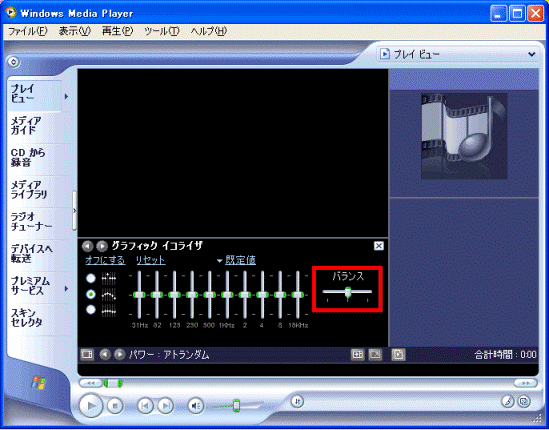549x430 pixels.
Task: Click the round menu-bar toggle button at top left
Action: click(14, 62)
